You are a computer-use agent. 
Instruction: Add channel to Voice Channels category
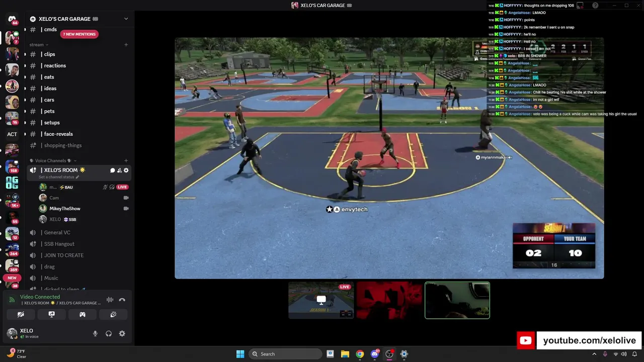pyautogui.click(x=126, y=160)
